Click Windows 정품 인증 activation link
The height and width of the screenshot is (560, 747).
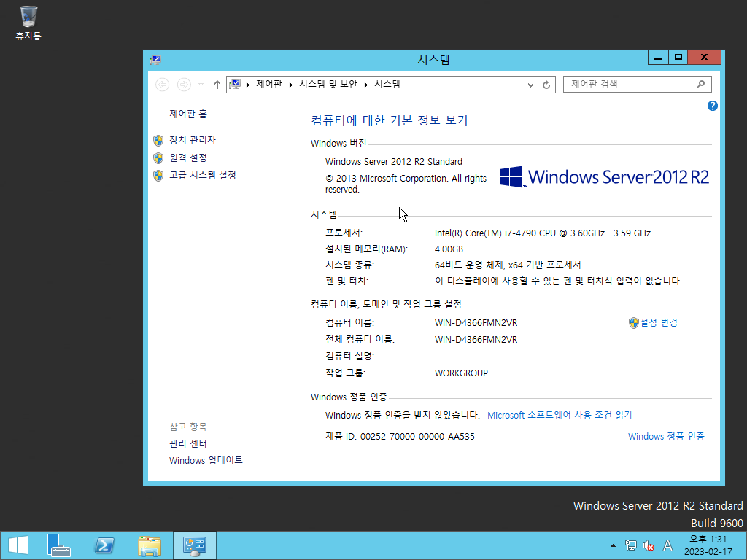pos(666,436)
